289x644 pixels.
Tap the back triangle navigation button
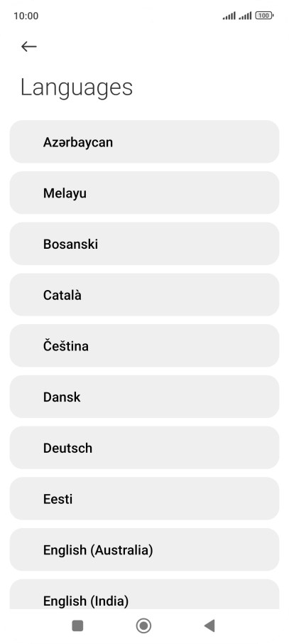pyautogui.click(x=209, y=626)
